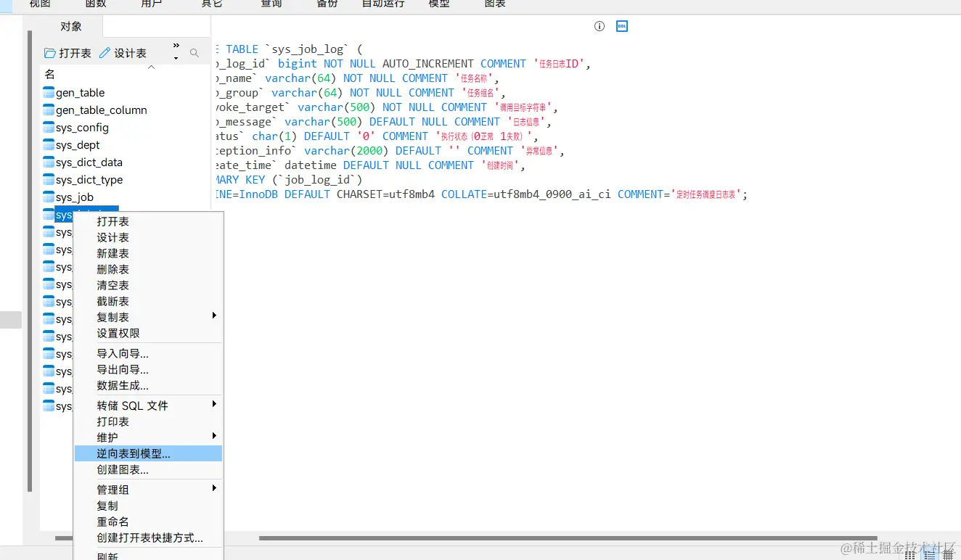Click the AUTO_INCREMENT keyword in the DDL

428,64
